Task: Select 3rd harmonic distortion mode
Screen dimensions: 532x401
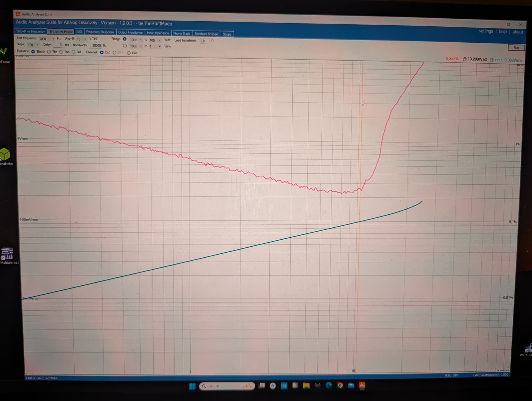Action: [73, 52]
